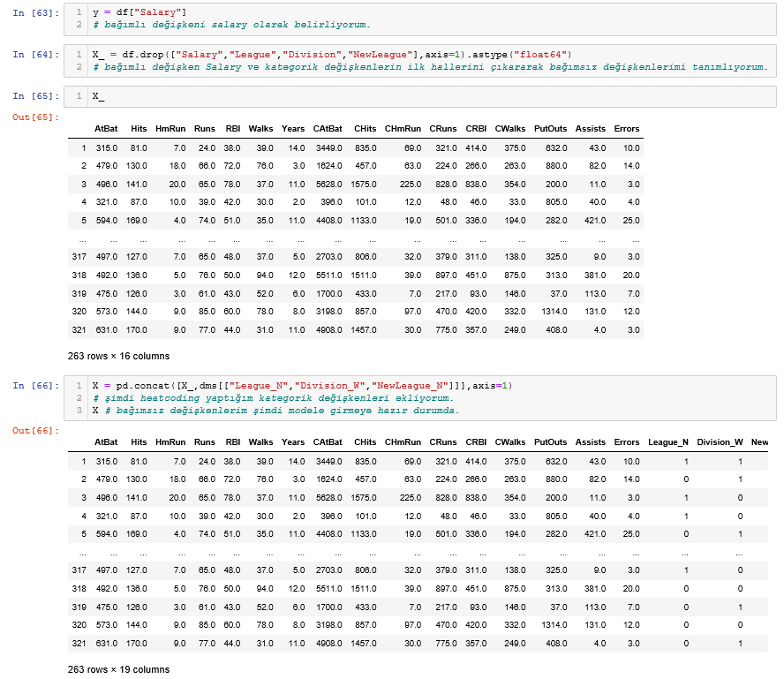Screen dimensions: 784x679
Task: Select the Errors column header
Action: coord(627,128)
